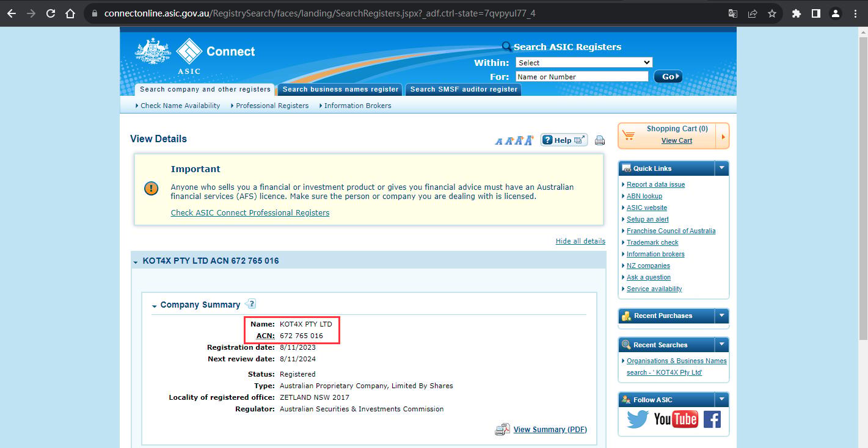
Task: Switch to Search company and other registers tab
Action: pyautogui.click(x=205, y=89)
